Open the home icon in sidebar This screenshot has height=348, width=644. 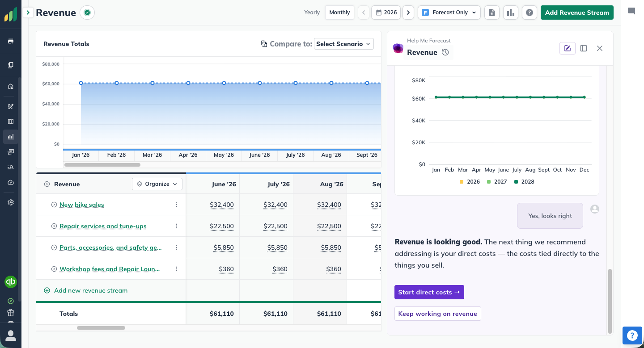click(11, 86)
